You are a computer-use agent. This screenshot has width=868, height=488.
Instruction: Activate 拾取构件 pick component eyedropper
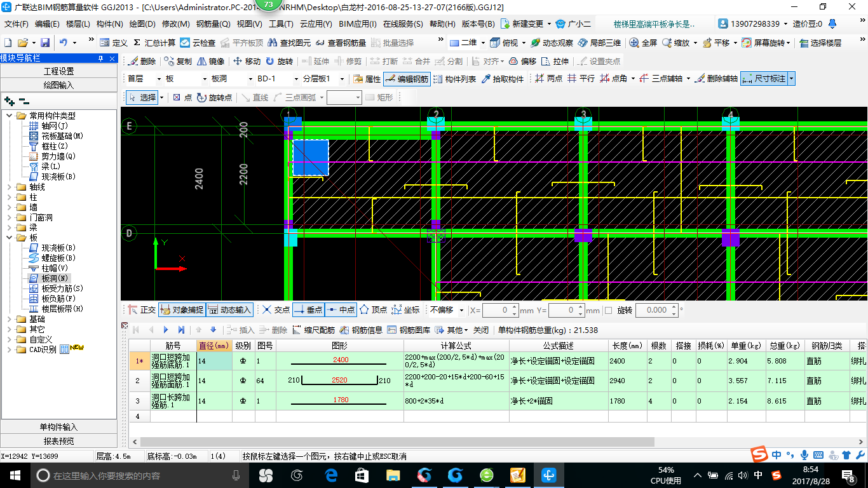[x=503, y=79]
